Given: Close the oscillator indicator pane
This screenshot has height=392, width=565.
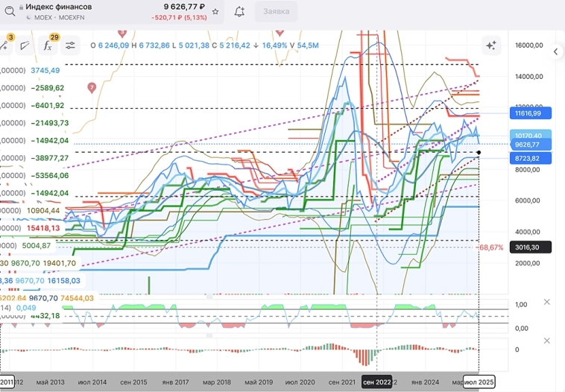Looking at the screenshot, I should click(x=546, y=302).
